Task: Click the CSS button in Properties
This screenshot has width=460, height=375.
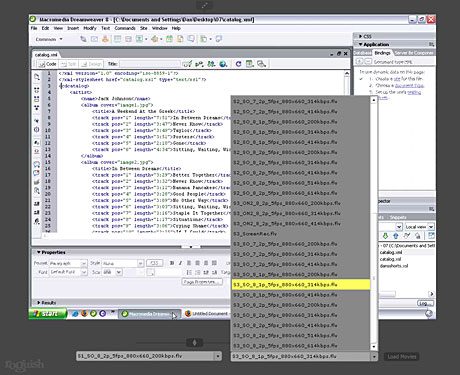Action: pos(154,263)
